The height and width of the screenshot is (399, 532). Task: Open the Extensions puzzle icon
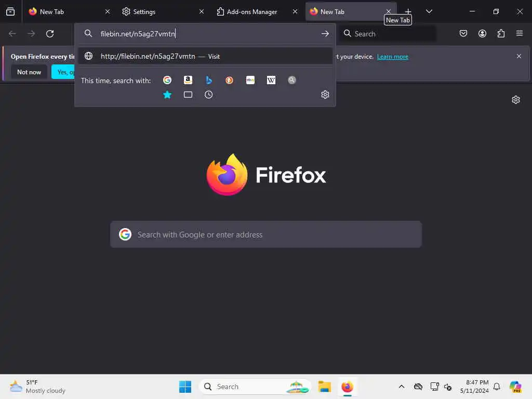[501, 33]
